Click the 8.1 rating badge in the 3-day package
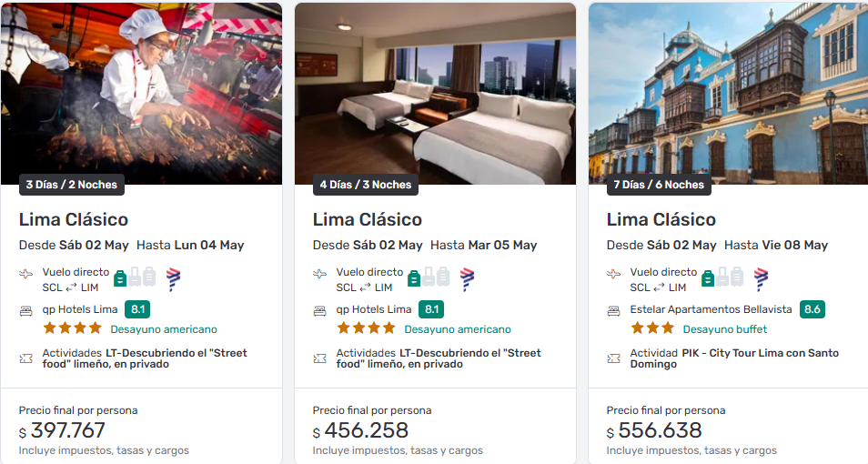The image size is (868, 464). (136, 309)
